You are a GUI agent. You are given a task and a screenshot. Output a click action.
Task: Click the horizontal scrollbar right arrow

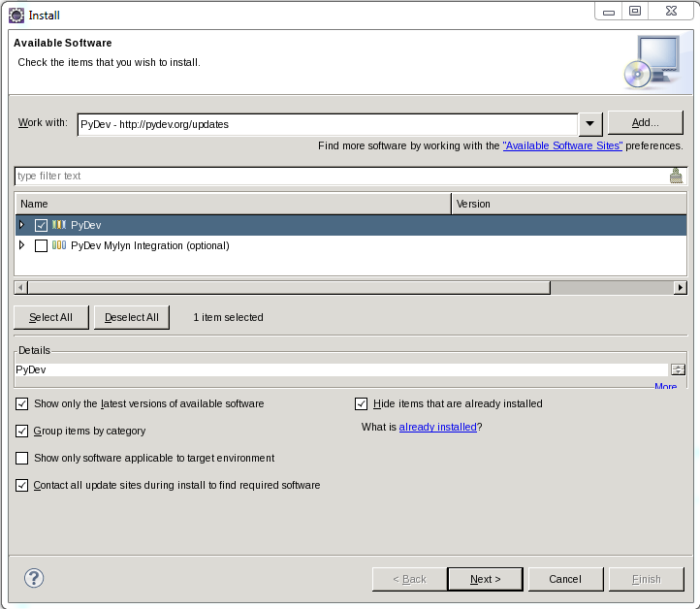pos(681,288)
